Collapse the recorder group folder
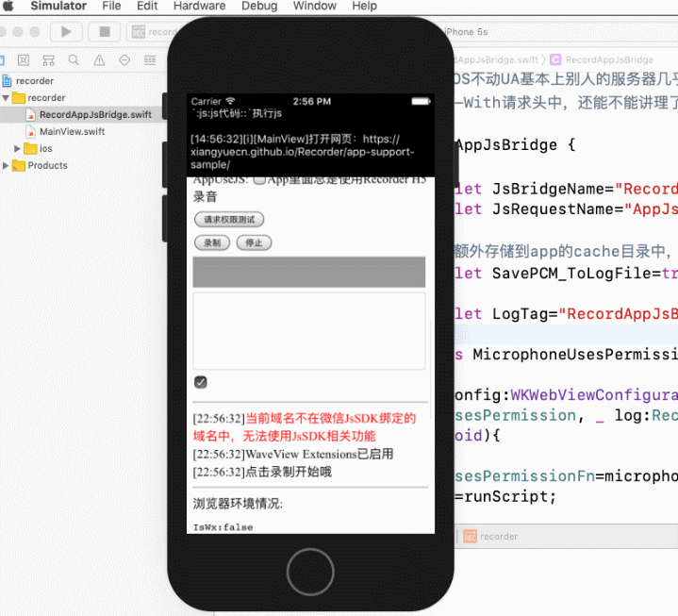Image resolution: width=678 pixels, height=616 pixels. 7,98
